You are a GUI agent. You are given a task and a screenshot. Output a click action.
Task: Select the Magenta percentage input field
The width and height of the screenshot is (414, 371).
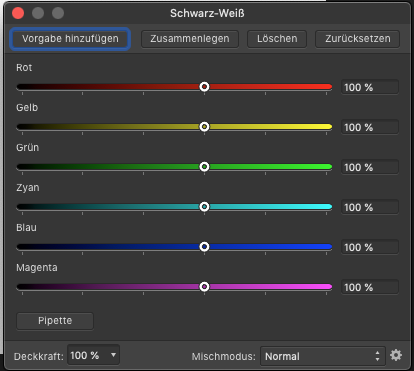coord(370,287)
